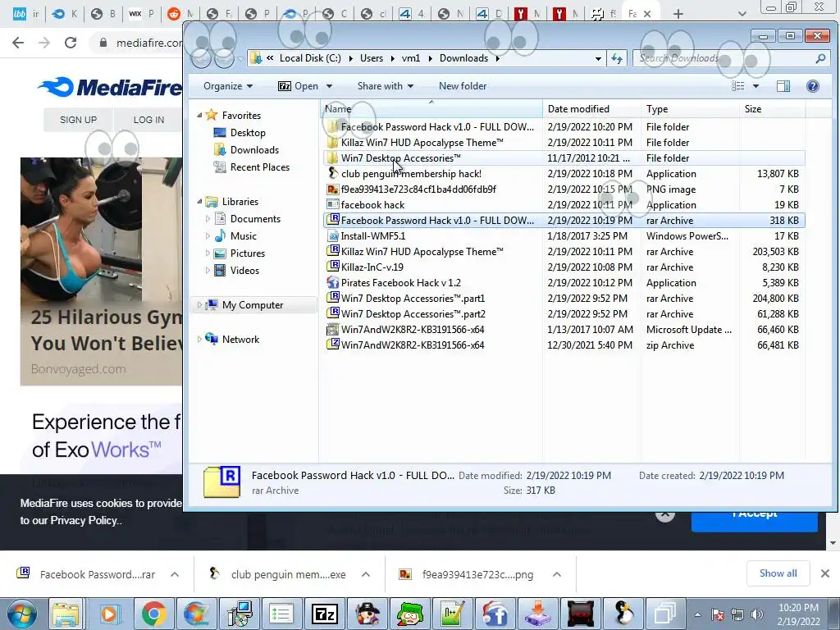The width and height of the screenshot is (840, 630).
Task: Click the MediaFire logo
Action: coord(110,87)
